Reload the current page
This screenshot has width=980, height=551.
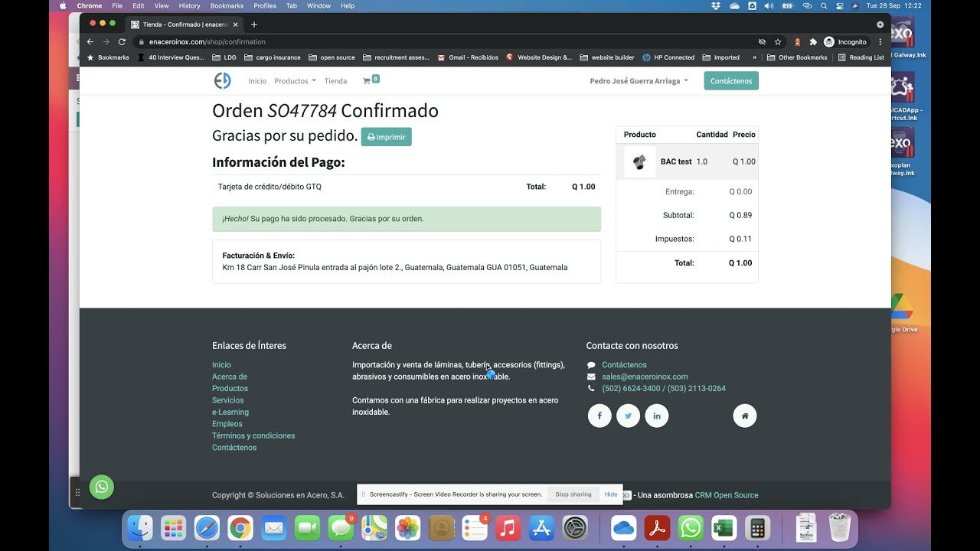[122, 42]
